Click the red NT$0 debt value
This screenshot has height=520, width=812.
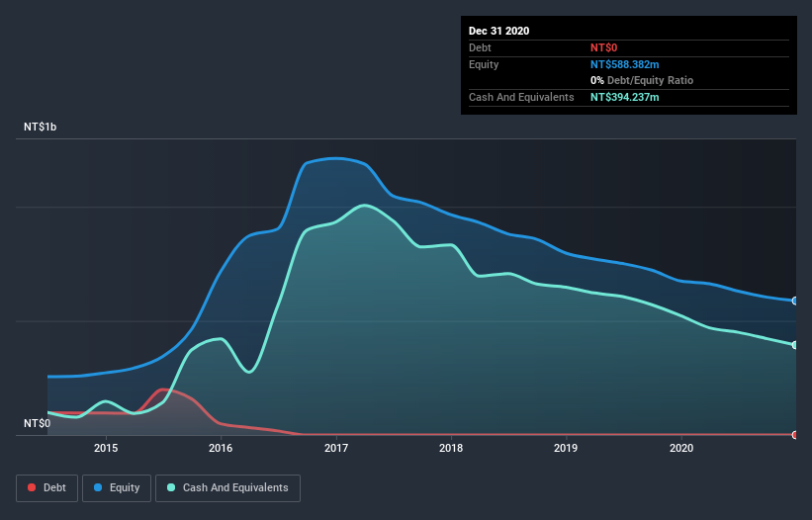tap(604, 47)
